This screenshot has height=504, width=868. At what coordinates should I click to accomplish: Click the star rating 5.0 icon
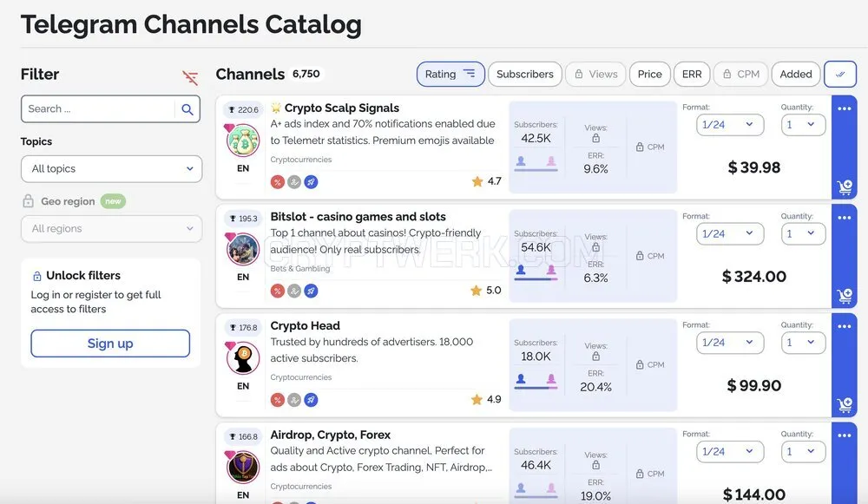pos(476,291)
